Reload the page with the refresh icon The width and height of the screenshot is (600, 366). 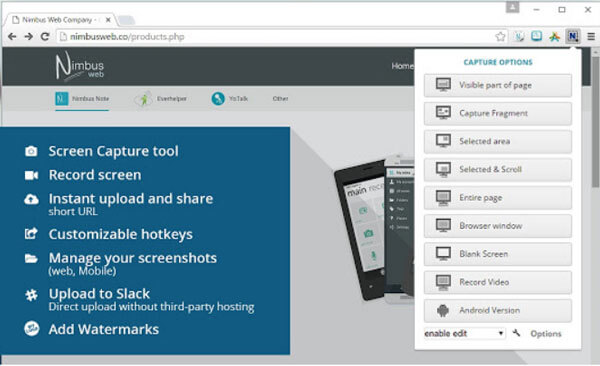(x=45, y=36)
